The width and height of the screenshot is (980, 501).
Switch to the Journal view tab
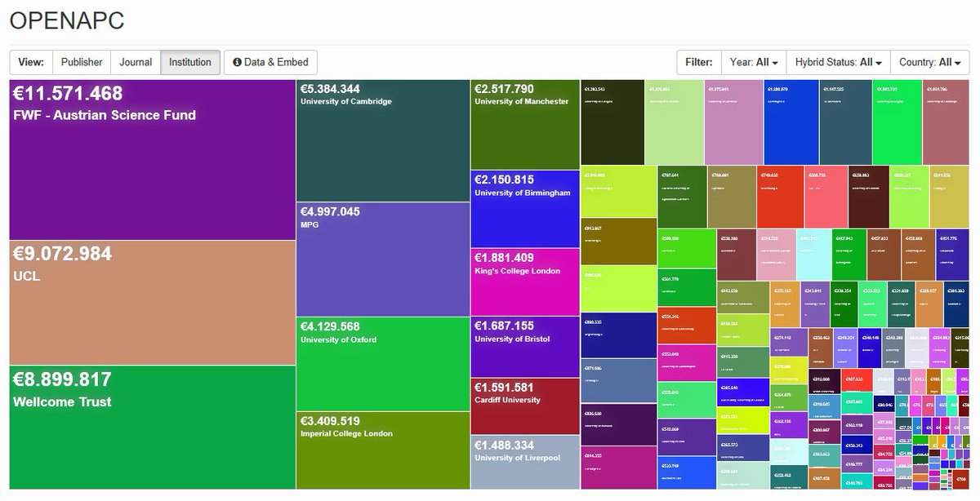tap(135, 62)
